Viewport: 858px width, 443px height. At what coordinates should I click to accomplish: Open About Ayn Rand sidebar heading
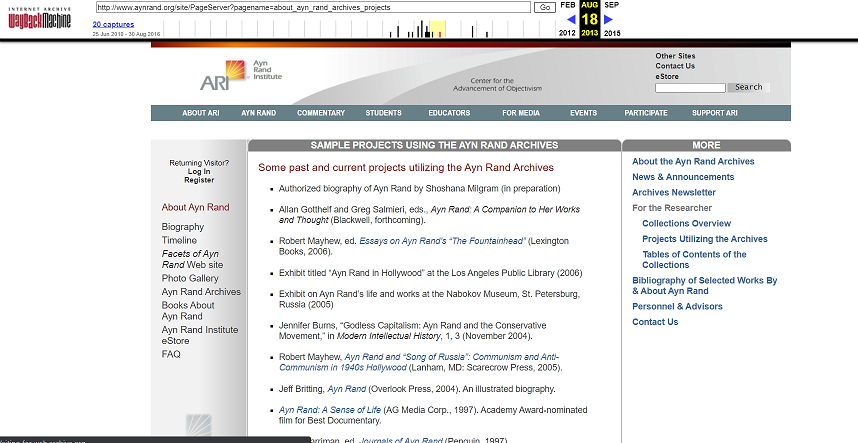click(x=195, y=207)
